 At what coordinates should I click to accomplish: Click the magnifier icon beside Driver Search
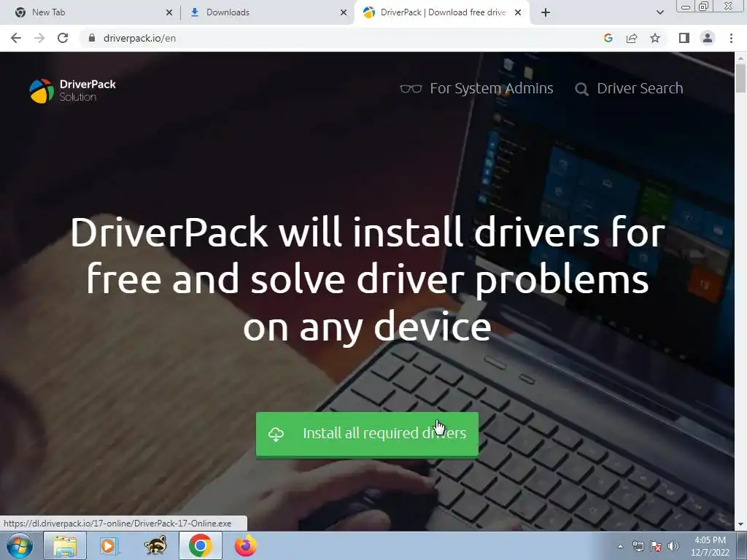click(581, 89)
